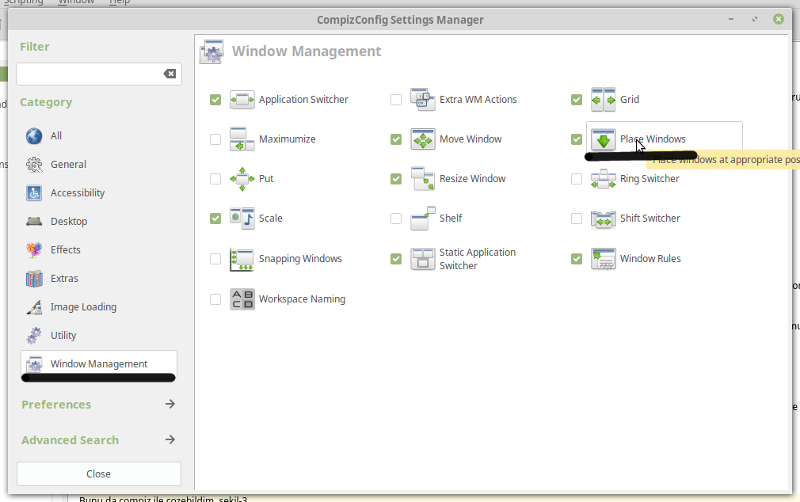
Task: Check the Workspace Naming checkbox
Action: click(215, 299)
